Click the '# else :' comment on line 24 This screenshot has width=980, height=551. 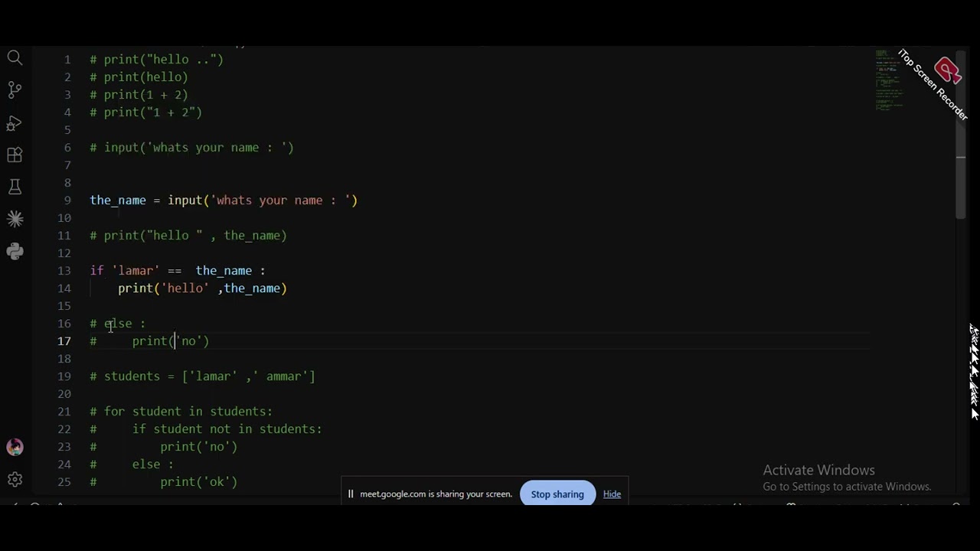(x=132, y=464)
